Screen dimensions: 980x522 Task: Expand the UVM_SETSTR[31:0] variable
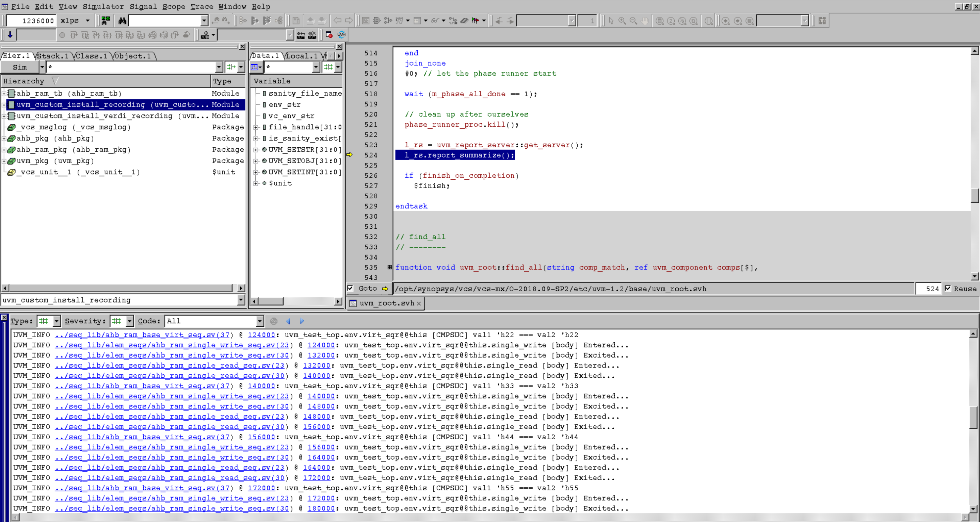tap(256, 150)
